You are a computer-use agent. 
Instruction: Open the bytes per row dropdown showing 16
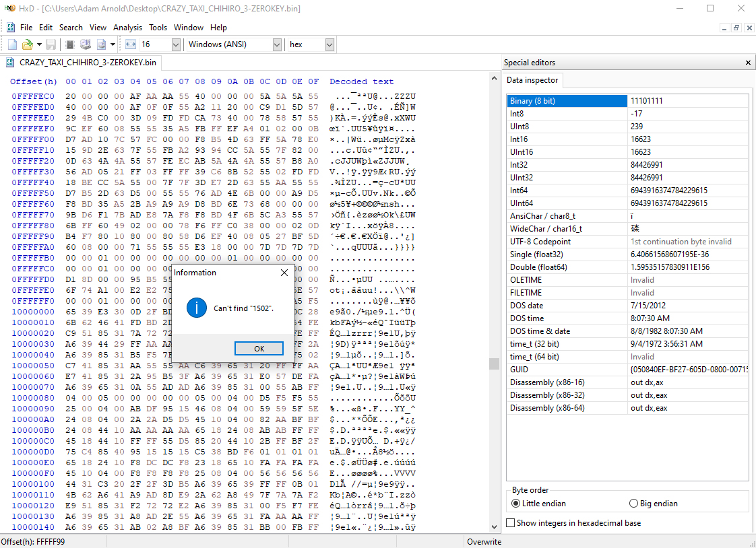click(176, 45)
